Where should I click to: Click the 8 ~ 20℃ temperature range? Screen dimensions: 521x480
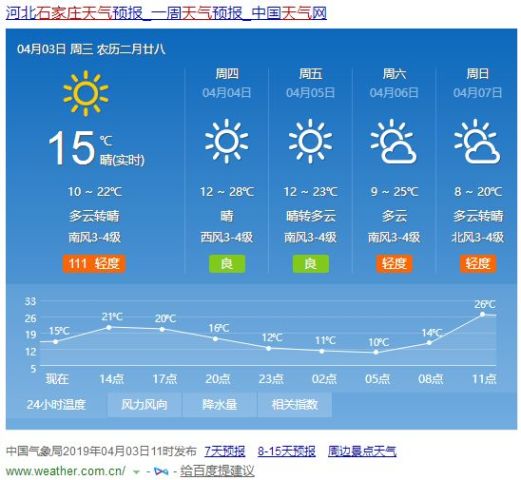point(478,192)
